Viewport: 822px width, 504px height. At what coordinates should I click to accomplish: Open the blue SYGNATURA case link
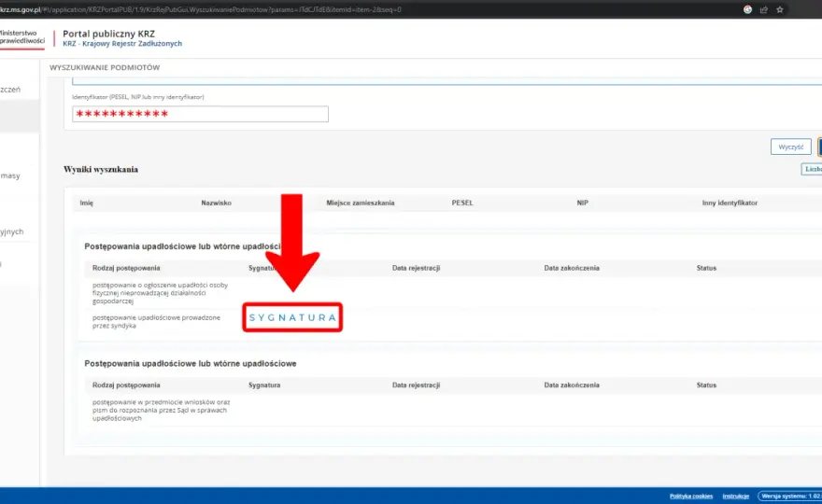coord(292,317)
